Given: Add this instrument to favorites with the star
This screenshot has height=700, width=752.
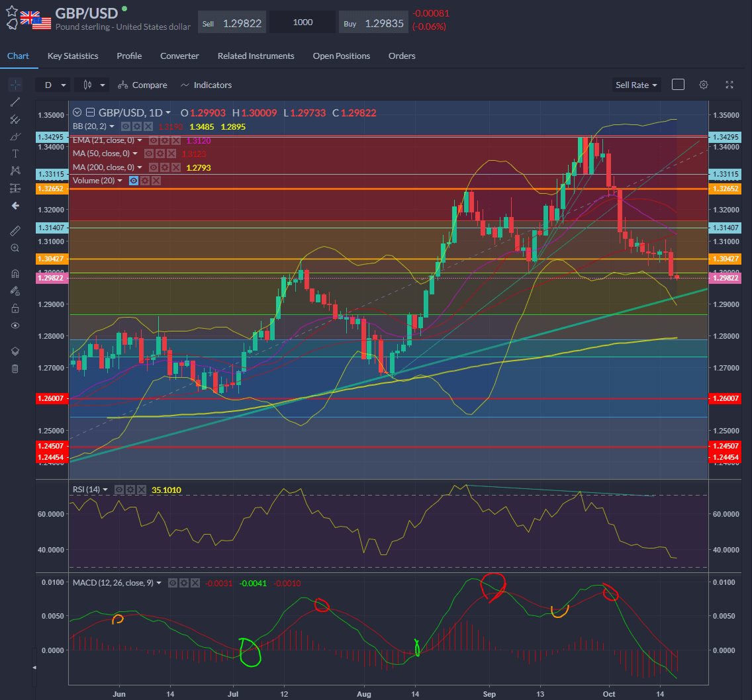Looking at the screenshot, I should coord(11,11).
